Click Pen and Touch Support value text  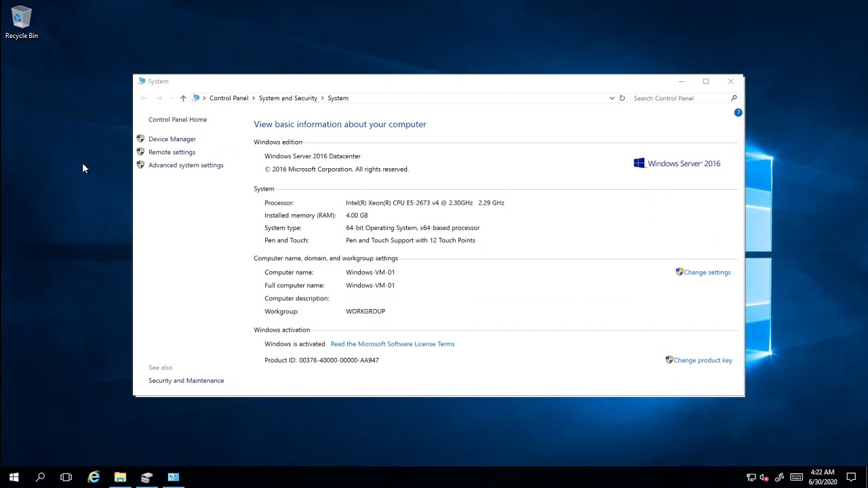(410, 241)
